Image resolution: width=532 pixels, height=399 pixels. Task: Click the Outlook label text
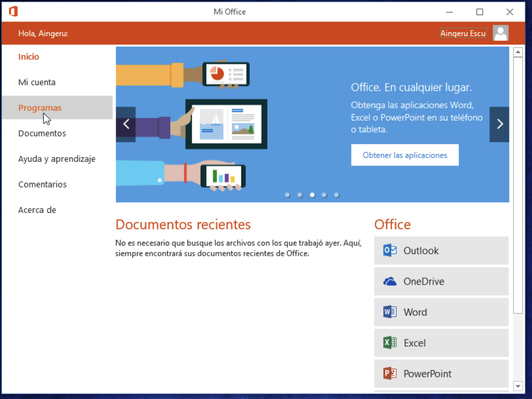(421, 251)
